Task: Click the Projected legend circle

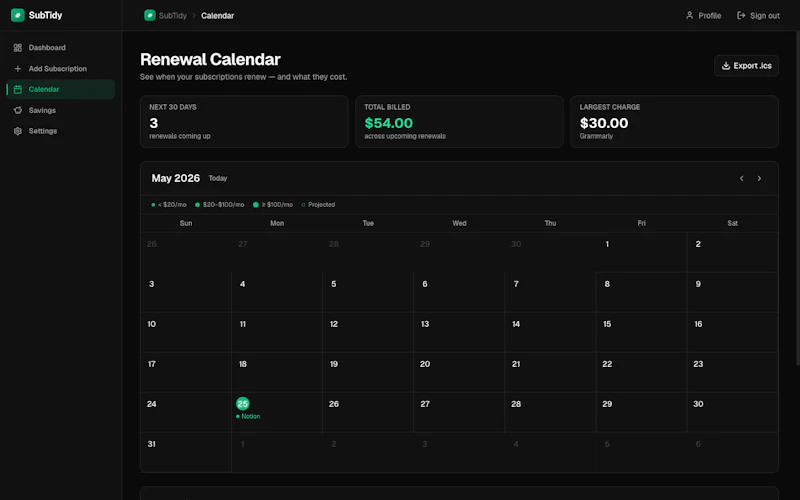Action: 303,205
